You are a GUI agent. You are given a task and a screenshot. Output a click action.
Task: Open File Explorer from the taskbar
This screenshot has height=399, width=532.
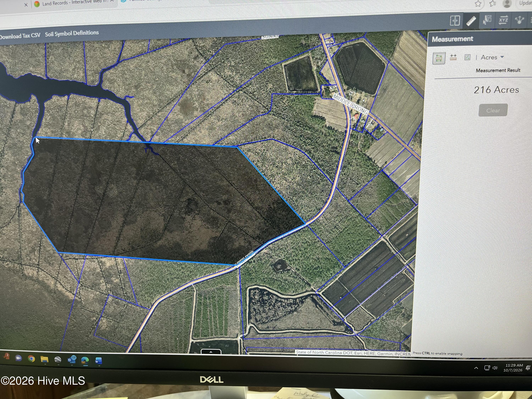(x=44, y=359)
